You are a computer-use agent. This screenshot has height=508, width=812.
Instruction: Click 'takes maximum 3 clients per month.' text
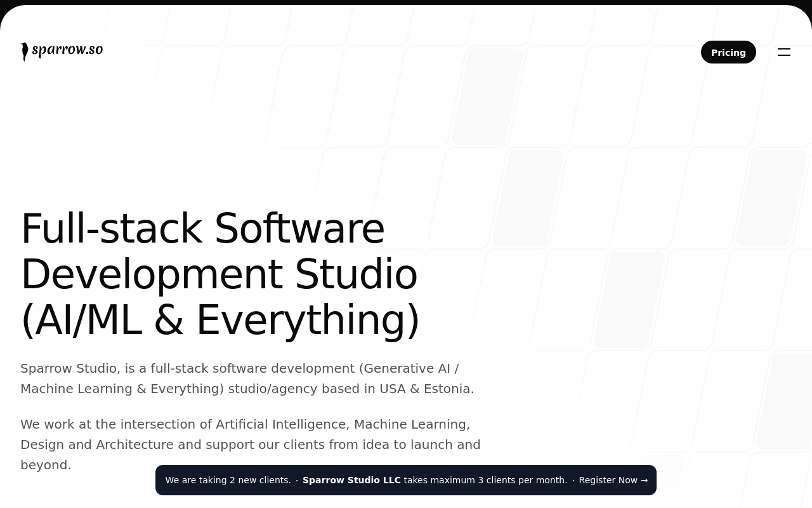pyautogui.click(x=485, y=480)
